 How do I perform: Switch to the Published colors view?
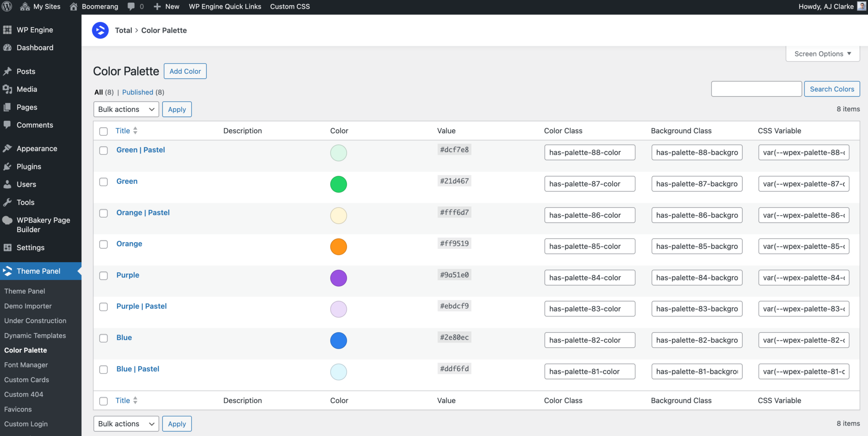tap(138, 92)
